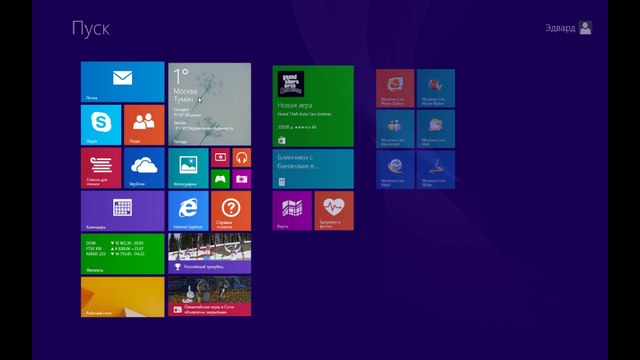This screenshot has height=360, width=640.
Task: Launch Windows Live Movie Maker tile
Action: 436,88
